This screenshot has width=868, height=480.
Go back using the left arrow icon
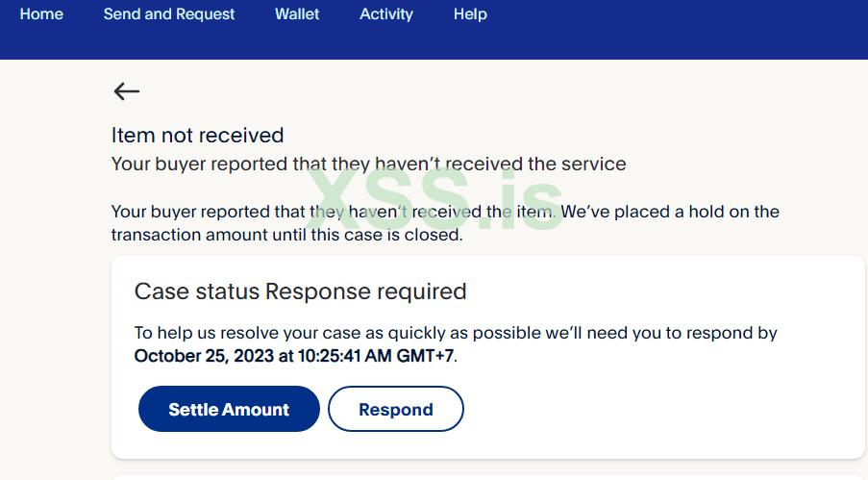point(126,91)
